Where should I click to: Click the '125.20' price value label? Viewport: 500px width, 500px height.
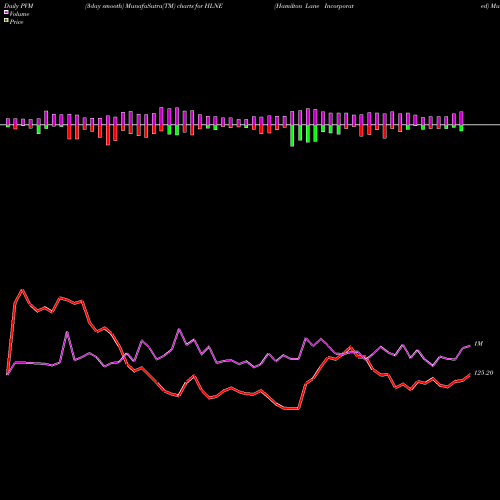pos(483,373)
